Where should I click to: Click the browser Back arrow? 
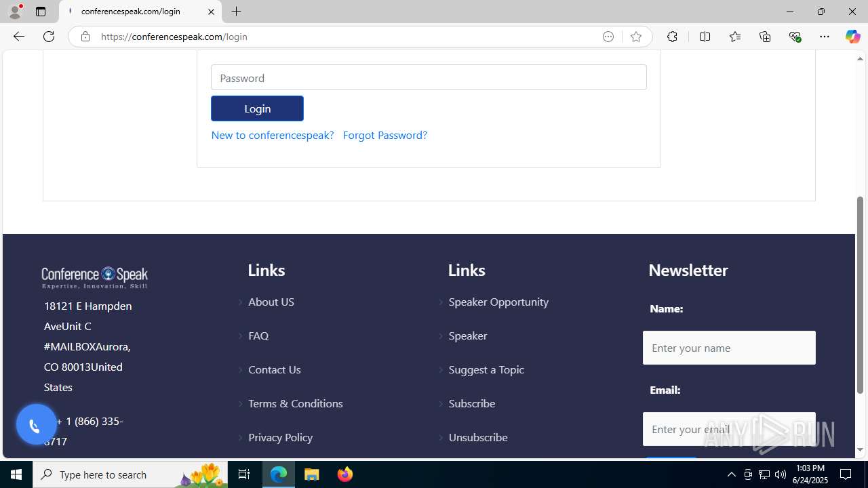[x=18, y=37]
